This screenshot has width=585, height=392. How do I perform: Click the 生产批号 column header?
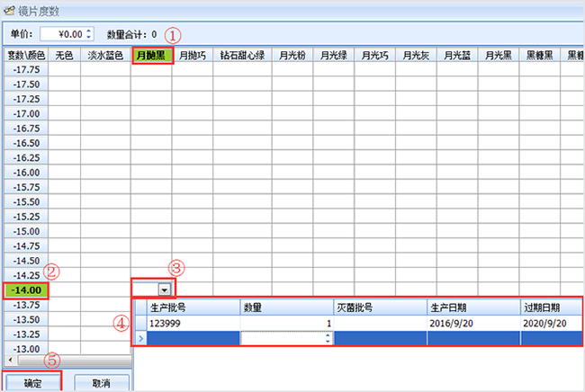click(x=193, y=307)
